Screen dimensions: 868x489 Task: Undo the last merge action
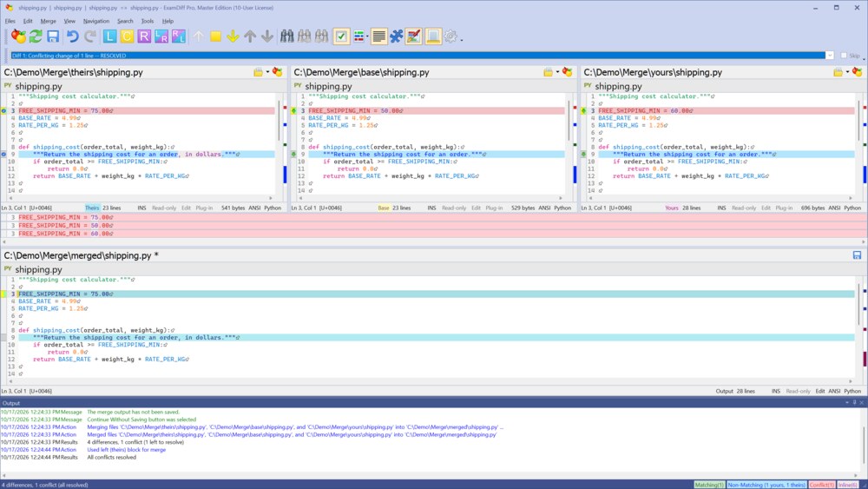point(73,36)
